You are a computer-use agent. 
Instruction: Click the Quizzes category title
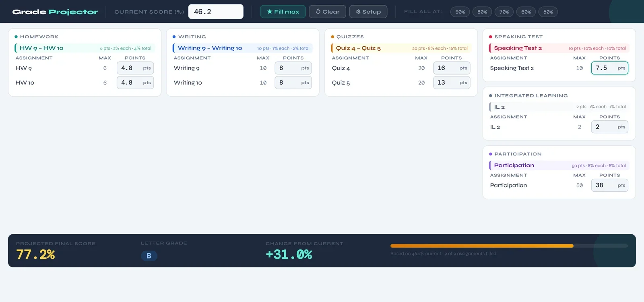coord(350,37)
